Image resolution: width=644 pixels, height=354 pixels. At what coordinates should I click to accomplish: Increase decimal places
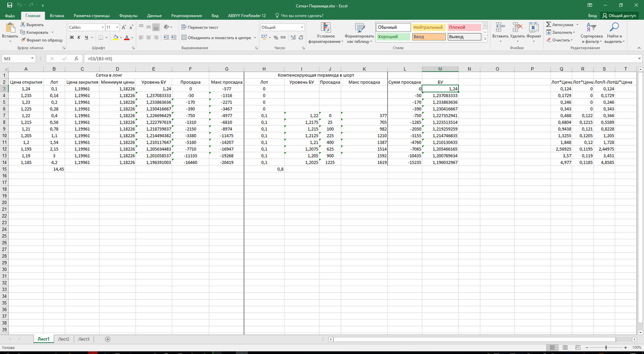tap(293, 37)
